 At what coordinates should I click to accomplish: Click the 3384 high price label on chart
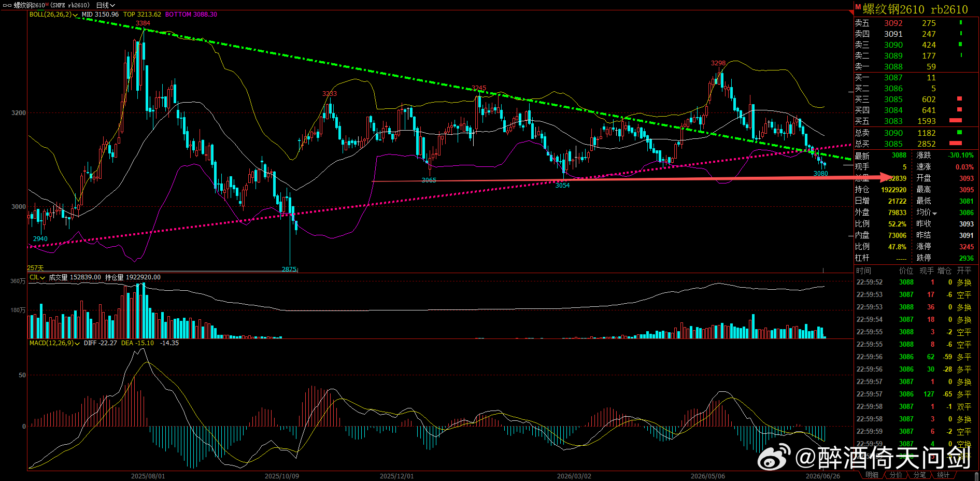[x=143, y=23]
